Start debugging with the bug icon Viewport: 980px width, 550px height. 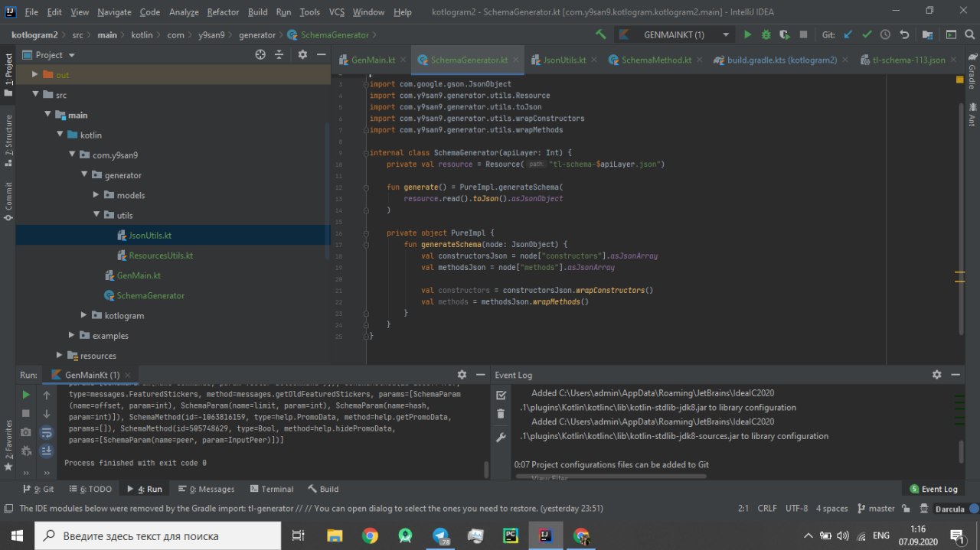[x=766, y=34]
